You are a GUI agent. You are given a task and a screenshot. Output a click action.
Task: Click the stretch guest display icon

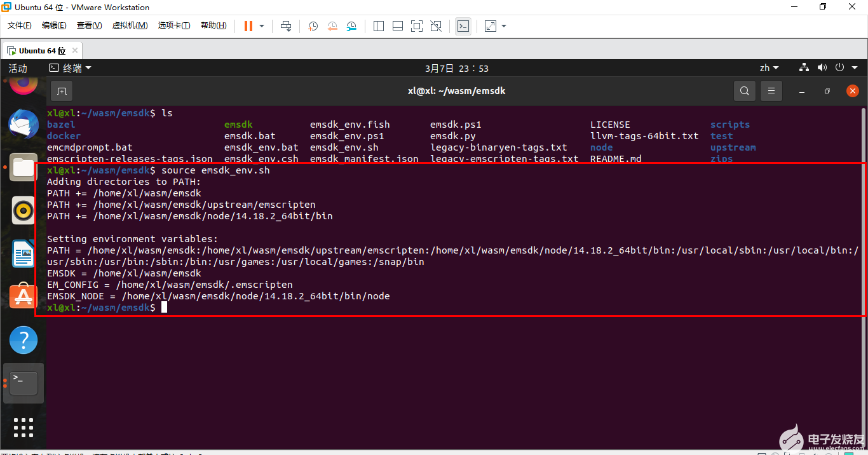tap(491, 26)
